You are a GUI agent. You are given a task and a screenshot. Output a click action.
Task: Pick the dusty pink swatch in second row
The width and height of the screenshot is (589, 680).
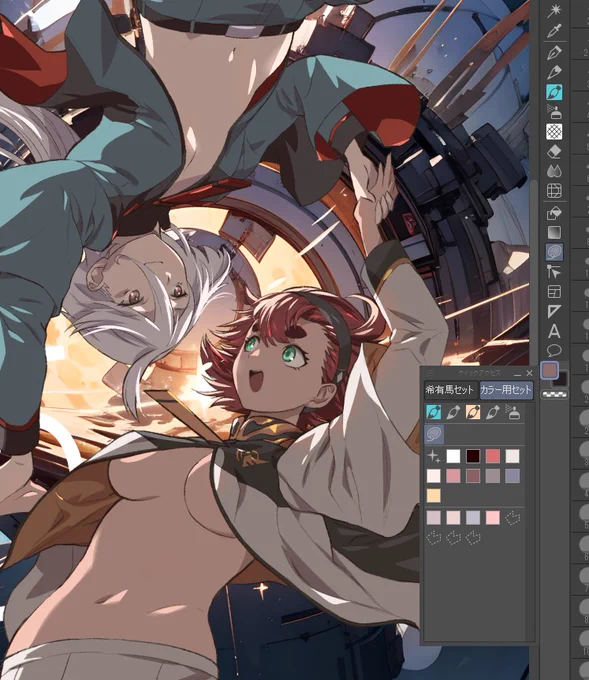[453, 476]
